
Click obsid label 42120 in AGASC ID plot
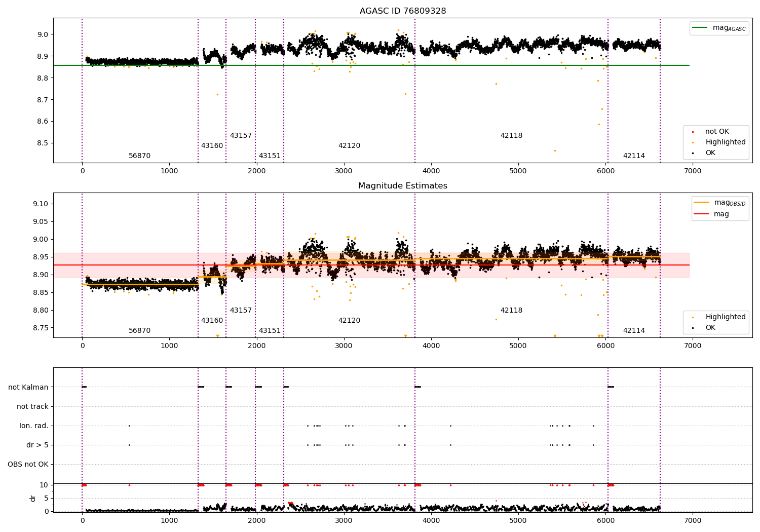[349, 146]
